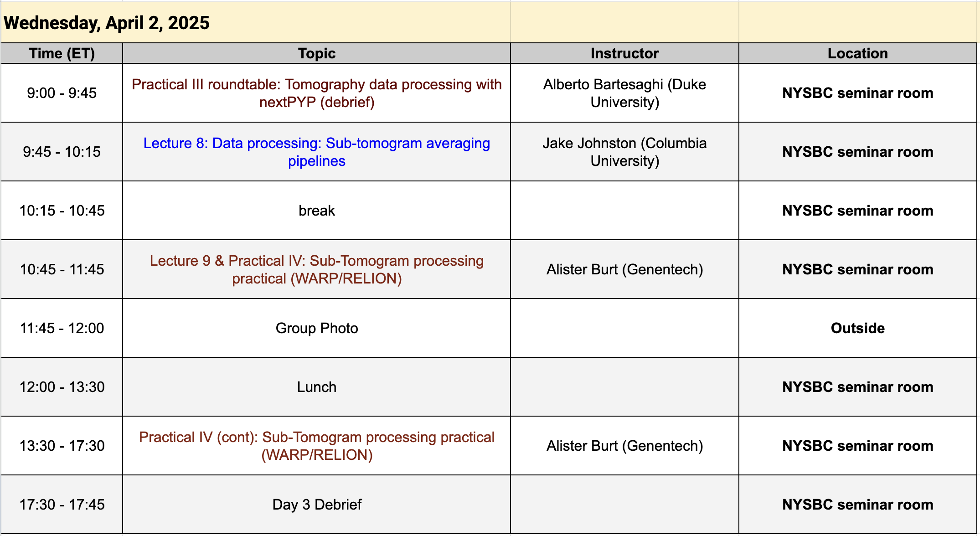Click the Alberto Bartesaghi instructor cell

[x=625, y=93]
